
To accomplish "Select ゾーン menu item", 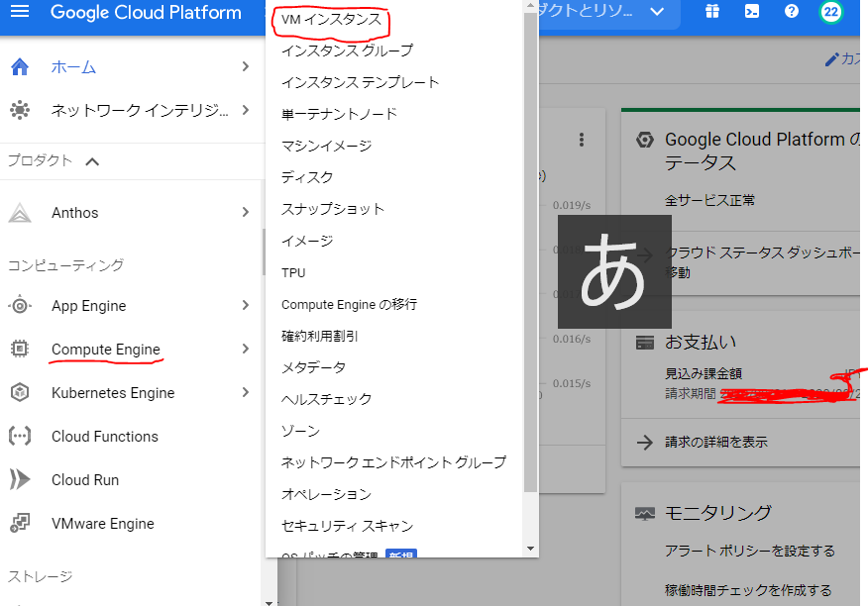I will [300, 431].
